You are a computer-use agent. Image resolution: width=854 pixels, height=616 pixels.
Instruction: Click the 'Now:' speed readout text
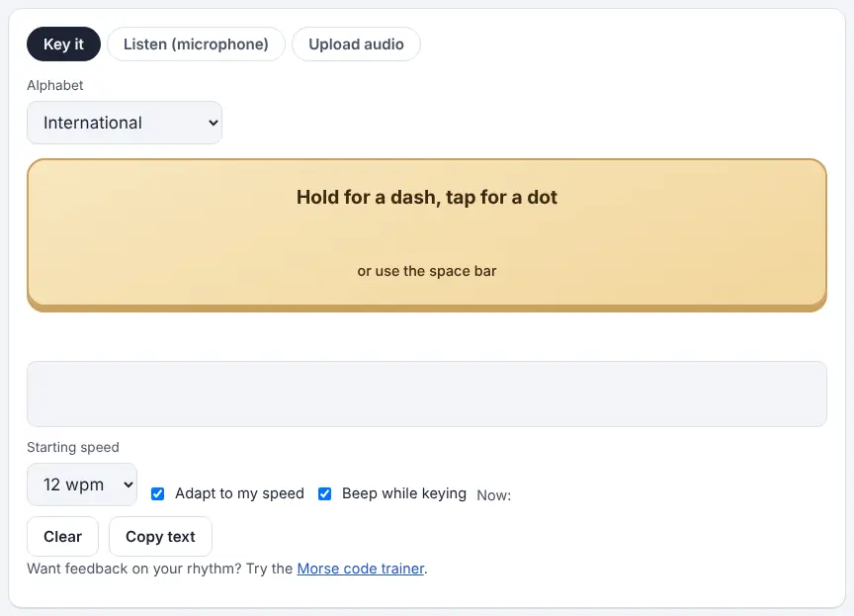pos(494,495)
